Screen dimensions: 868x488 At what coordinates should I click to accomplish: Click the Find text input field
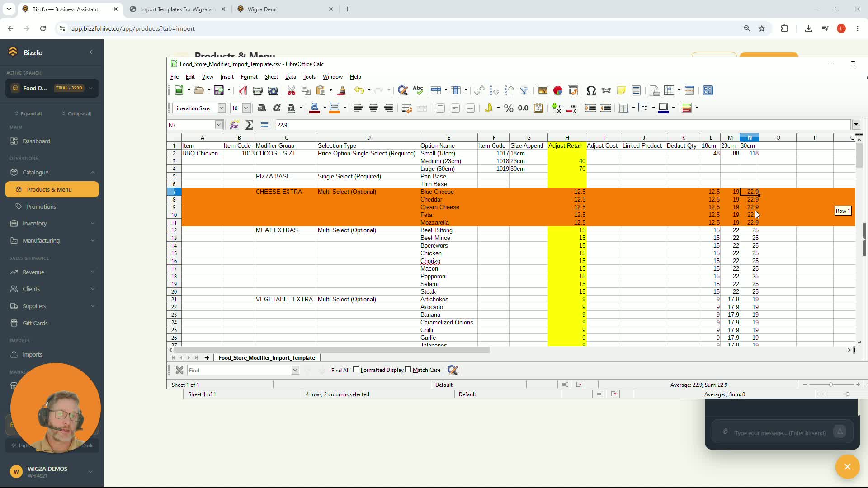click(240, 370)
